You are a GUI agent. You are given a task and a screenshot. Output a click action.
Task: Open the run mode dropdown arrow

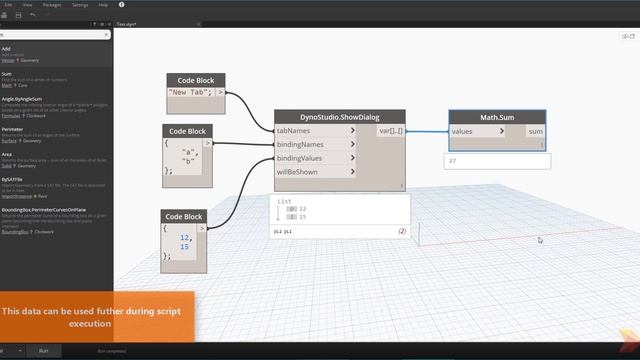coord(19,351)
